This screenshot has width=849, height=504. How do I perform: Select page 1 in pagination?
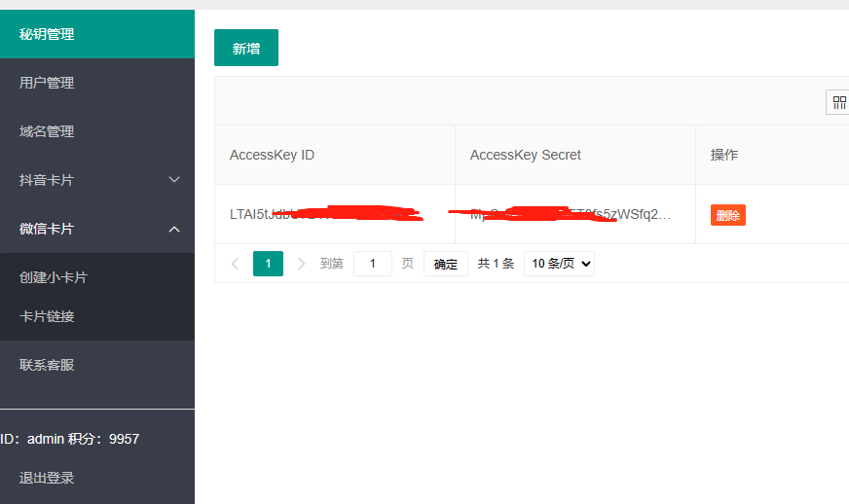[268, 264]
